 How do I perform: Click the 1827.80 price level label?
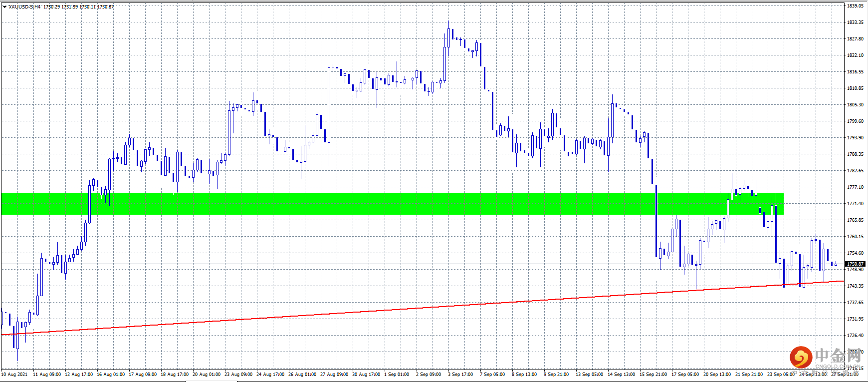tap(855, 39)
